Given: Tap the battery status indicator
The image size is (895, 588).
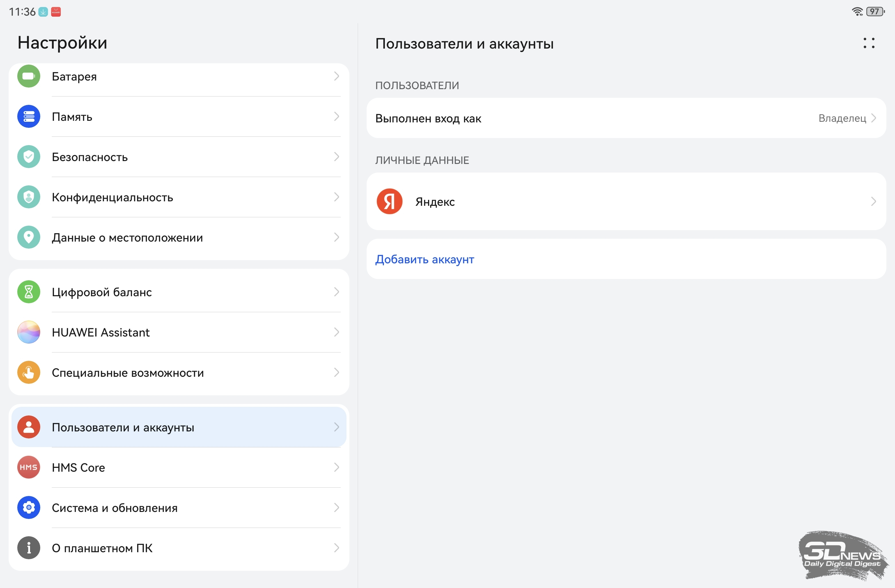Looking at the screenshot, I should (875, 12).
